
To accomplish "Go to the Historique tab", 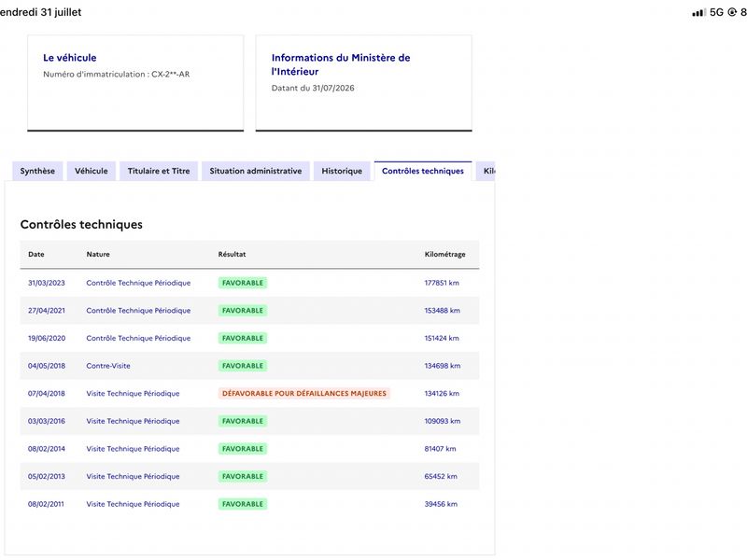I will pos(342,171).
